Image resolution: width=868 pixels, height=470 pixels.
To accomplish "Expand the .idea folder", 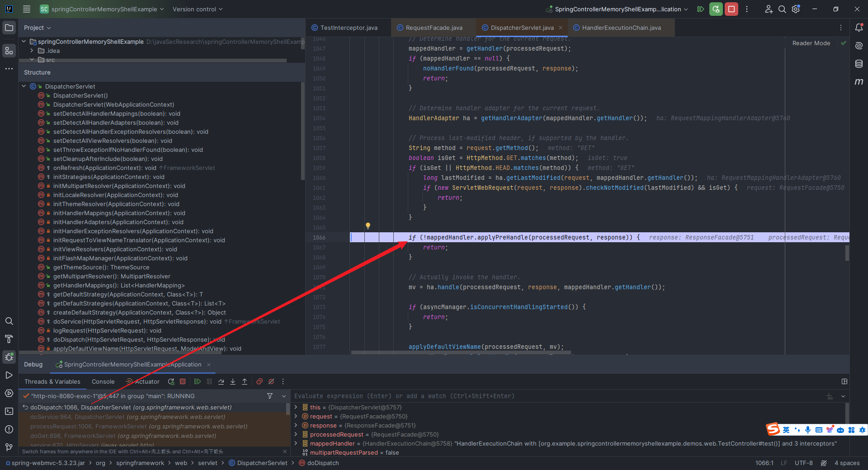I will pos(32,51).
